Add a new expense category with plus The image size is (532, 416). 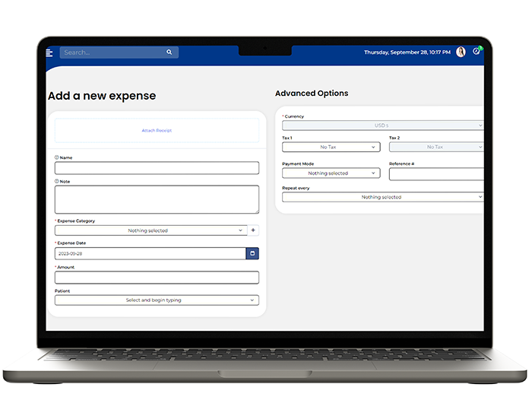253,230
